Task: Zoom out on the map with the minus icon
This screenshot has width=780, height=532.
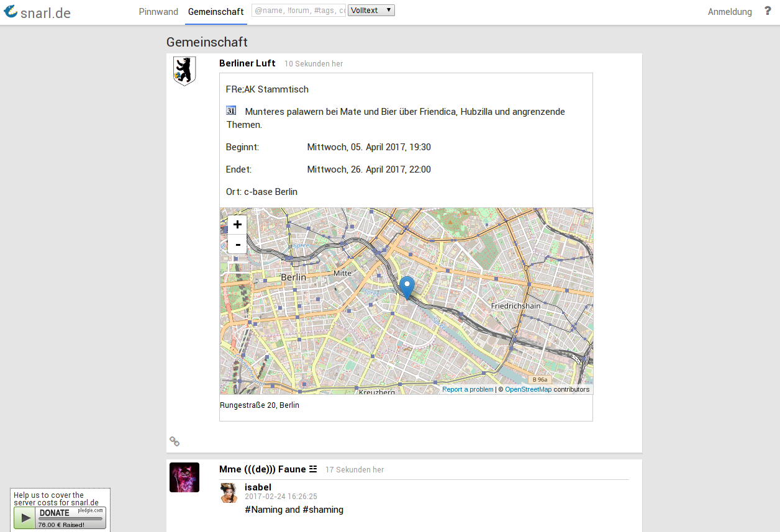Action: pyautogui.click(x=237, y=244)
